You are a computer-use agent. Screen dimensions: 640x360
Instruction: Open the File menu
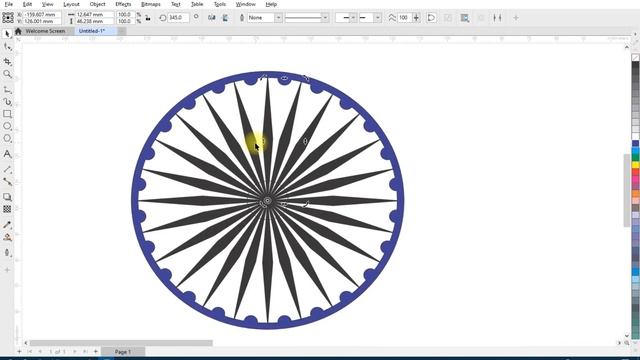click(8, 4)
